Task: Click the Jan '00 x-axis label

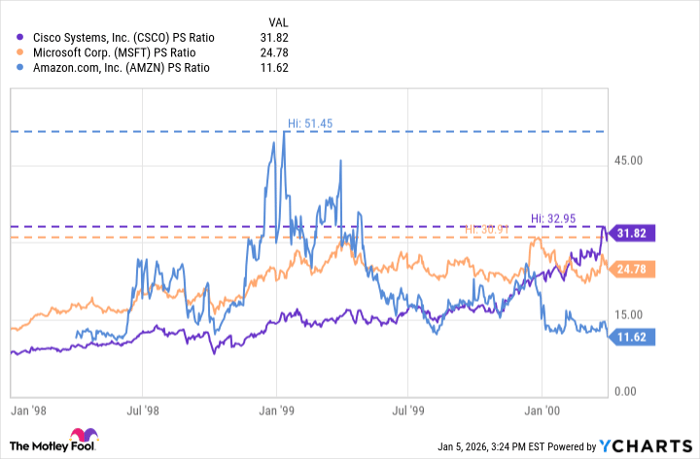Action: point(542,411)
